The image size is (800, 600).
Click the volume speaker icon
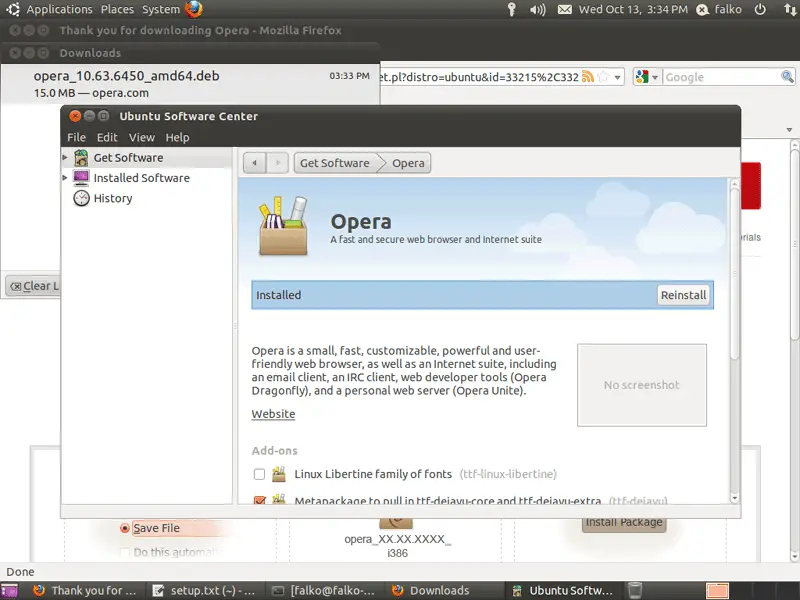[x=537, y=9]
